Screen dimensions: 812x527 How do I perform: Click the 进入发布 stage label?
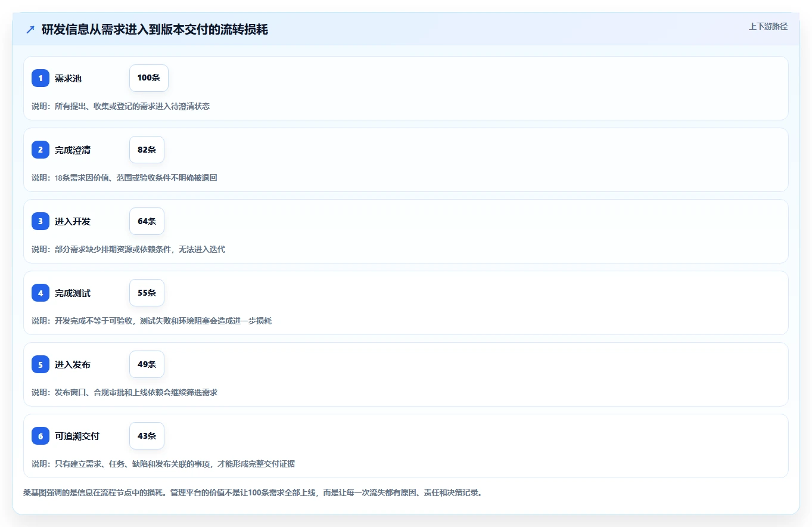73,364
